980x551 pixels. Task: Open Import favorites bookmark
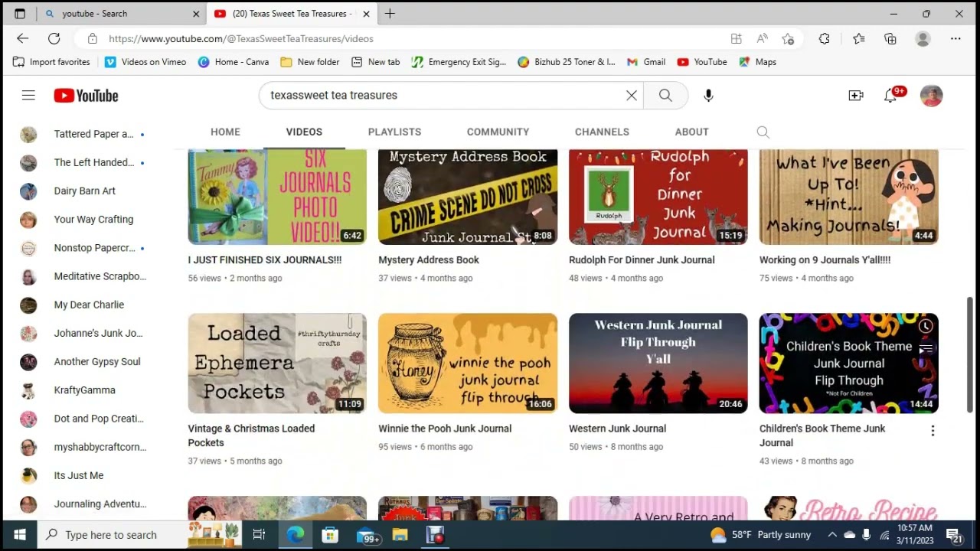point(51,62)
